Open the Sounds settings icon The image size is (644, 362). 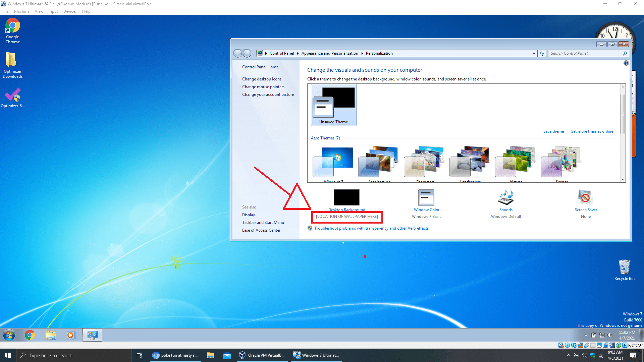(x=506, y=197)
